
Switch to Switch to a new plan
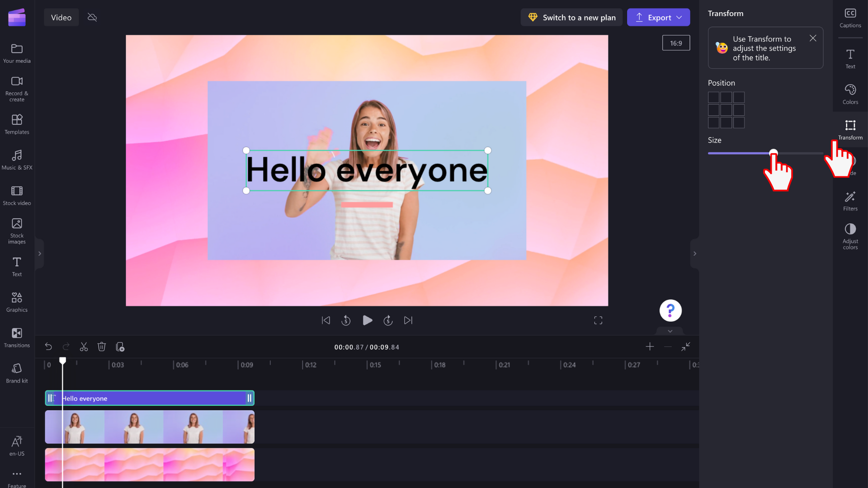572,17
